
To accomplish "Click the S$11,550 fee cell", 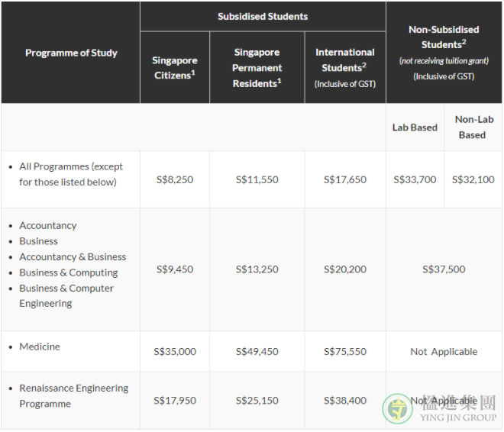I will click(x=257, y=179).
